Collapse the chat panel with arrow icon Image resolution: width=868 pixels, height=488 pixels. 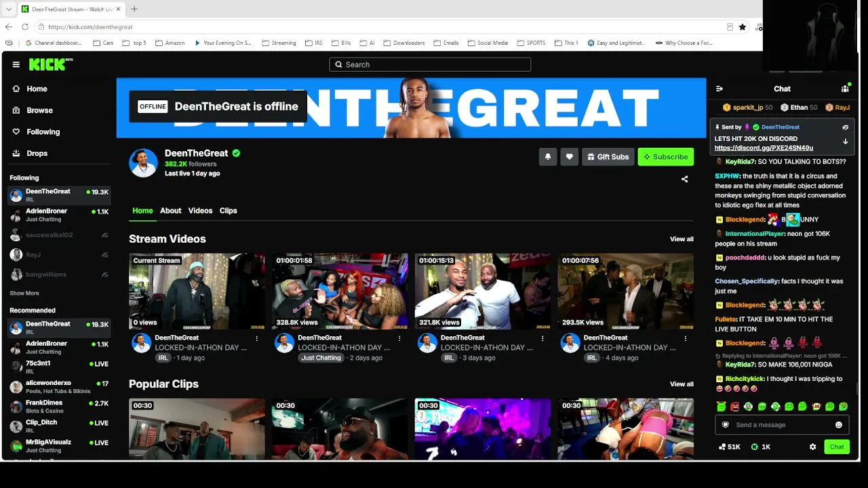719,89
